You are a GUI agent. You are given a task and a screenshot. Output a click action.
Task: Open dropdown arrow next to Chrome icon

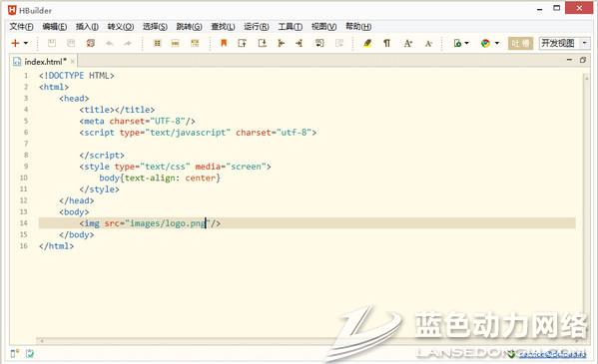(x=497, y=43)
